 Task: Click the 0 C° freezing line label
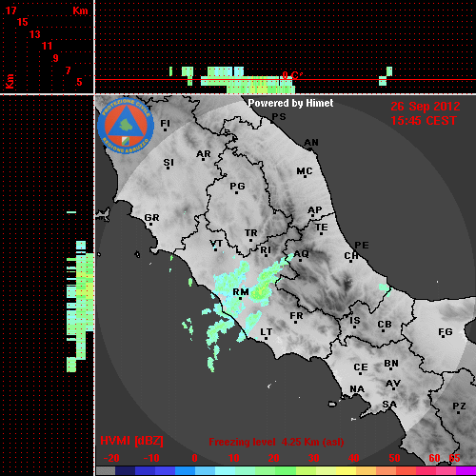pyautogui.click(x=292, y=75)
